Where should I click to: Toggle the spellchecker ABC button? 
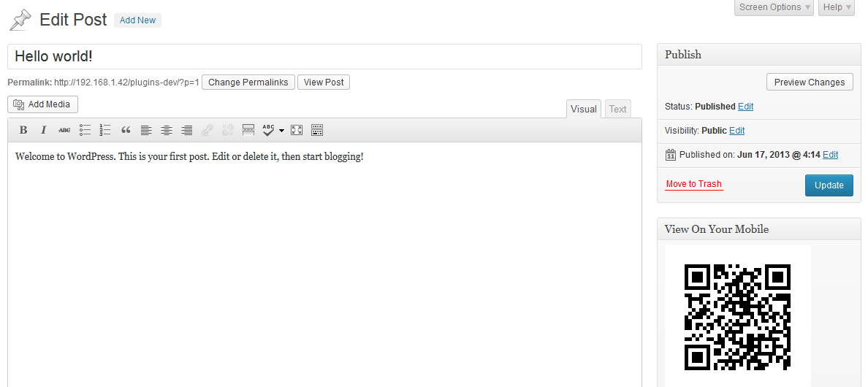(x=268, y=131)
